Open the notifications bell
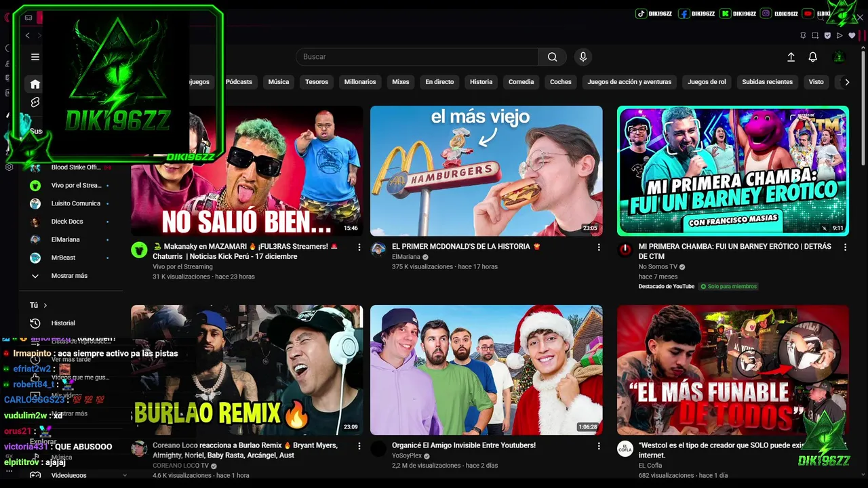Viewport: 868px width, 488px height. 812,57
